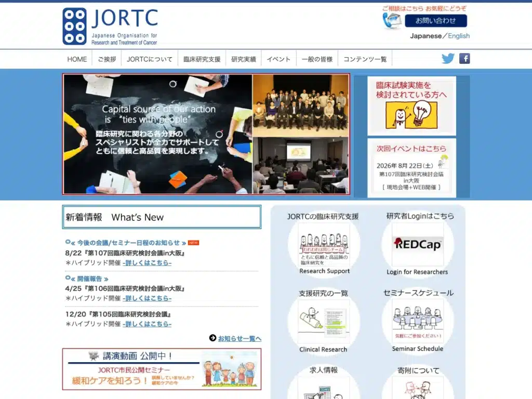The image size is (532, 399).
Task: Click the JORTC logo
Action: [110, 26]
